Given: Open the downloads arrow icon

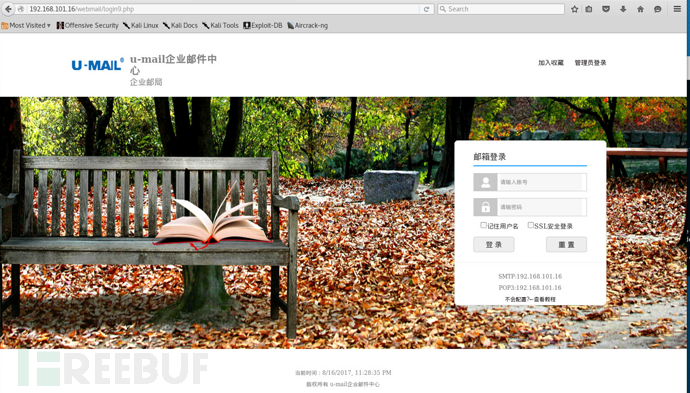Looking at the screenshot, I should tap(623, 9).
